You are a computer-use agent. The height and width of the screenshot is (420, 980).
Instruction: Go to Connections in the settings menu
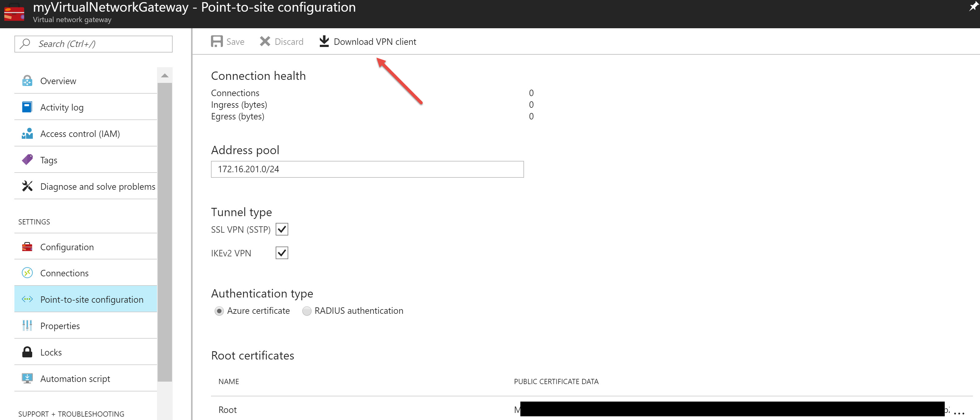(x=64, y=273)
